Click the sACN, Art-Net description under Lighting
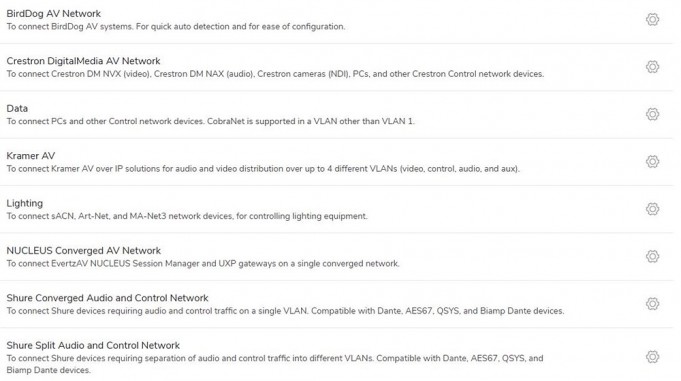The height and width of the screenshot is (381, 681). (x=187, y=216)
